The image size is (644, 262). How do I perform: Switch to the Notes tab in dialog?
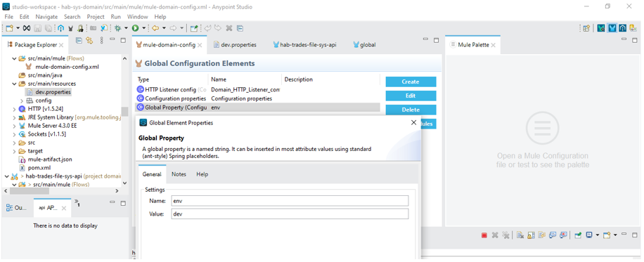tap(179, 174)
